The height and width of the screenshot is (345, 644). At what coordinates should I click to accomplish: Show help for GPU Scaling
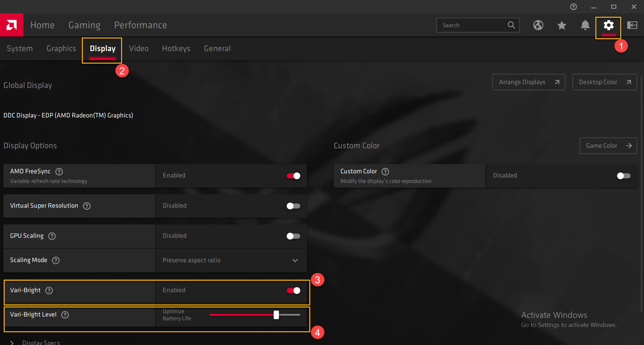52,236
